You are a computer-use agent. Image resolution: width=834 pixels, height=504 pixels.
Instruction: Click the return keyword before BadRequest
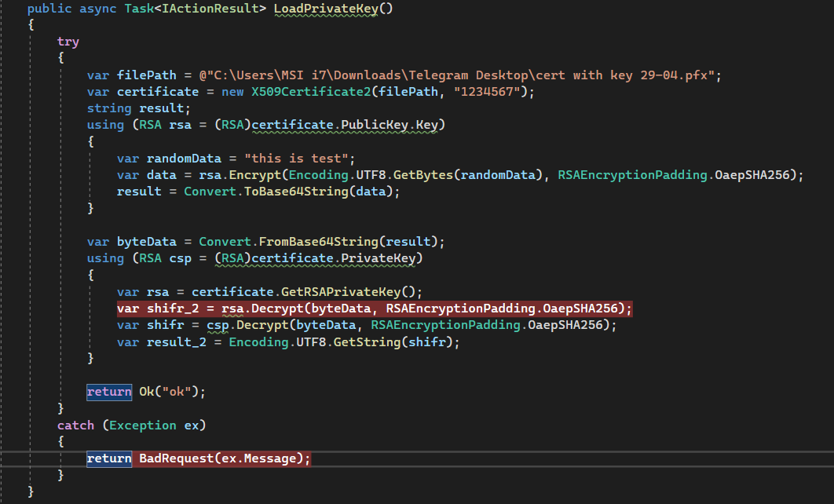click(x=109, y=458)
